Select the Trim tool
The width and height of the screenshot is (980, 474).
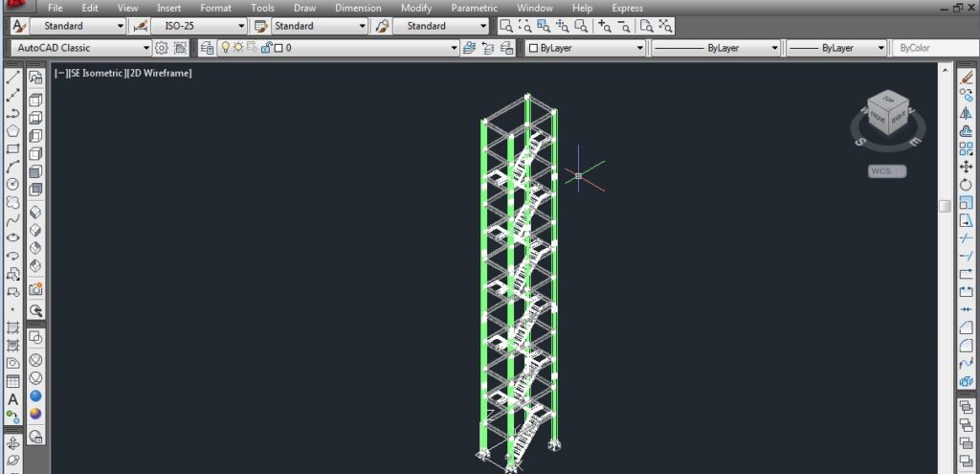click(967, 238)
